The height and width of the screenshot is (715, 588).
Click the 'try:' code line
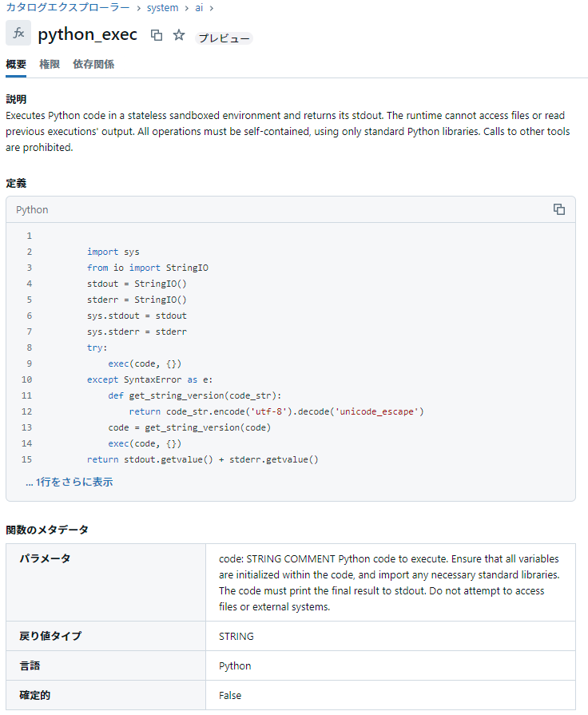click(97, 348)
